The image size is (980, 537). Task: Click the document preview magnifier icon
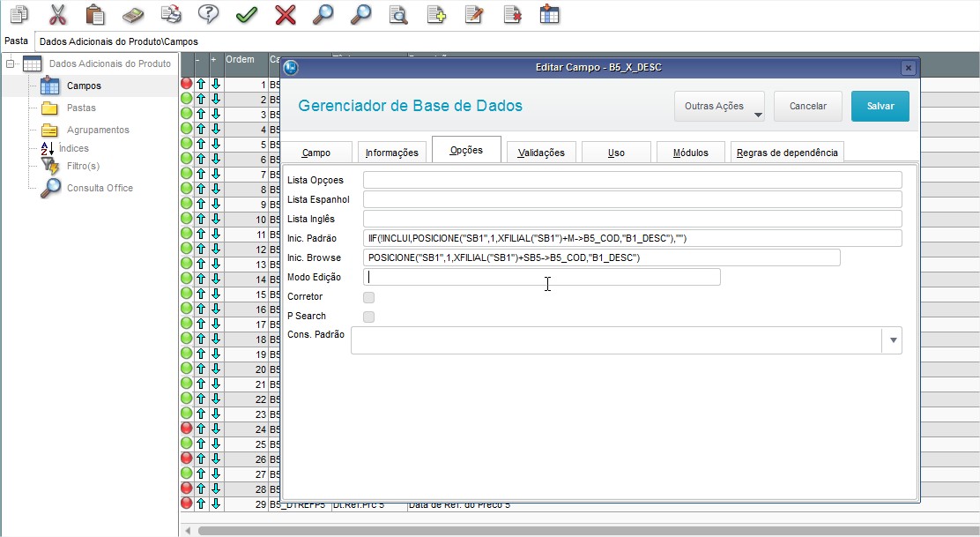tap(398, 14)
